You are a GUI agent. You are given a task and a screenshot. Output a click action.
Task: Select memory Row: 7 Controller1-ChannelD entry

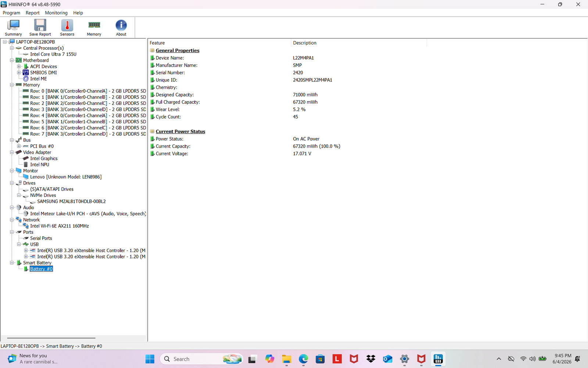tap(88, 134)
